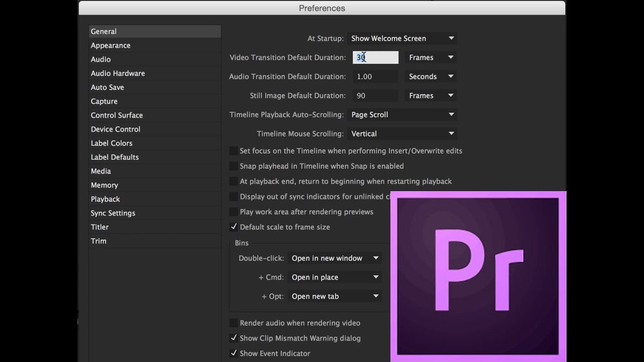
Task: Click the Still Image Default Duration field
Action: tap(375, 96)
